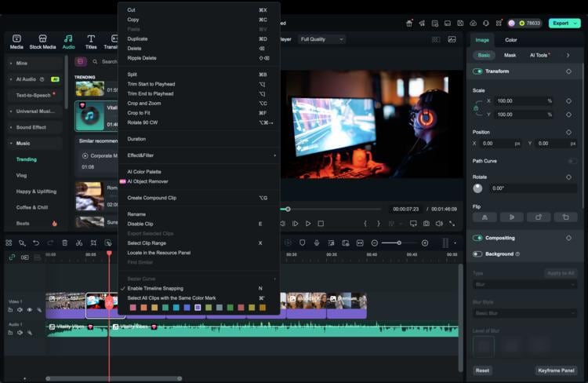This screenshot has width=588, height=383.
Task: Select Crop and Zoom menu entry
Action: (199, 104)
